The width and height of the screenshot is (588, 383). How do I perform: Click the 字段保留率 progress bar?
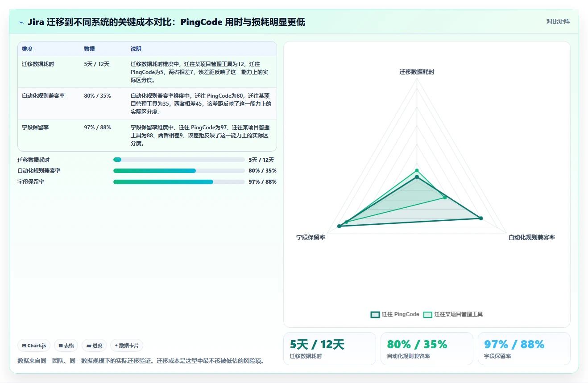pyautogui.click(x=179, y=182)
